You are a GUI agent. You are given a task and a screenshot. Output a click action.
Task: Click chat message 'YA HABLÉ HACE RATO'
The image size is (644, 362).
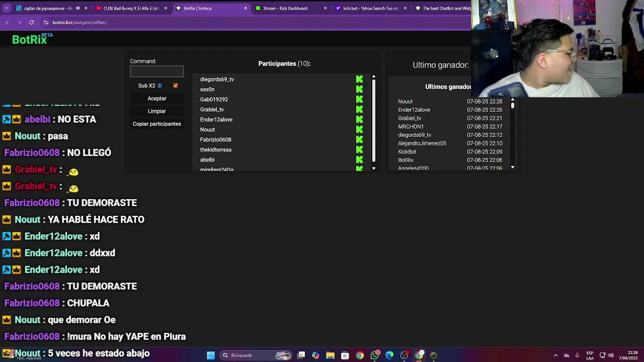point(96,220)
